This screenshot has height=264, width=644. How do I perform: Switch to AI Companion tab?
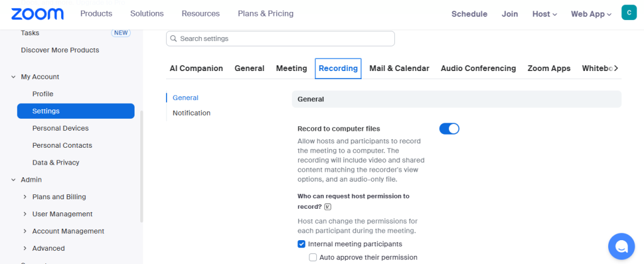pos(196,69)
